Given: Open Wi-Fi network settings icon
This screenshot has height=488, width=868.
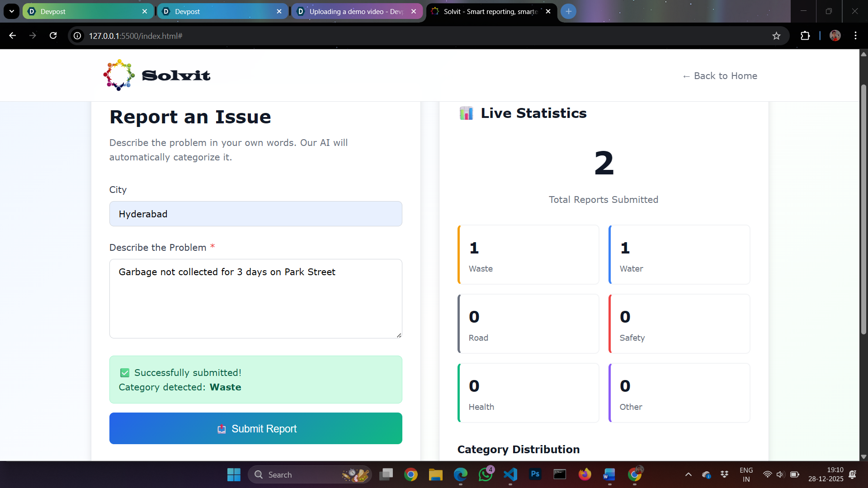Looking at the screenshot, I should click(767, 474).
